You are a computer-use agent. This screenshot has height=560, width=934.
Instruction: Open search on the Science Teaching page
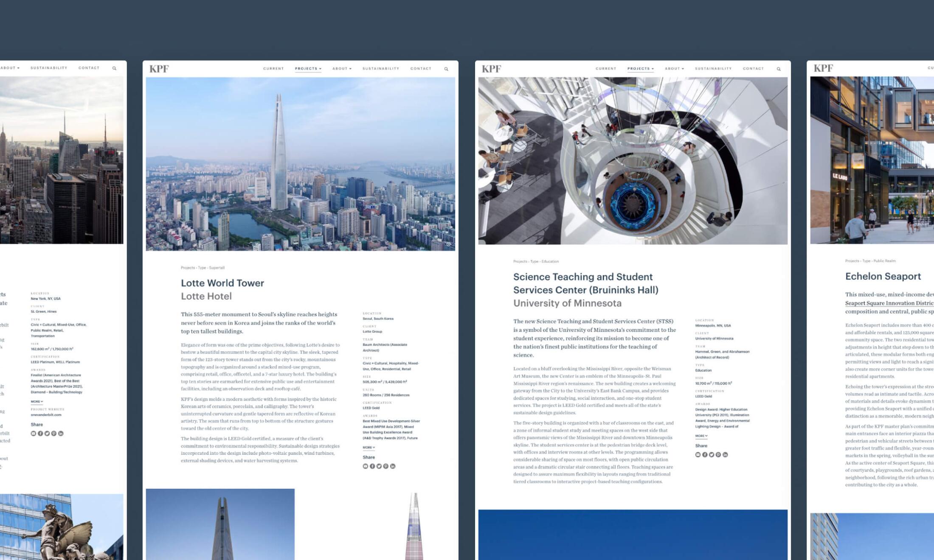779,69
